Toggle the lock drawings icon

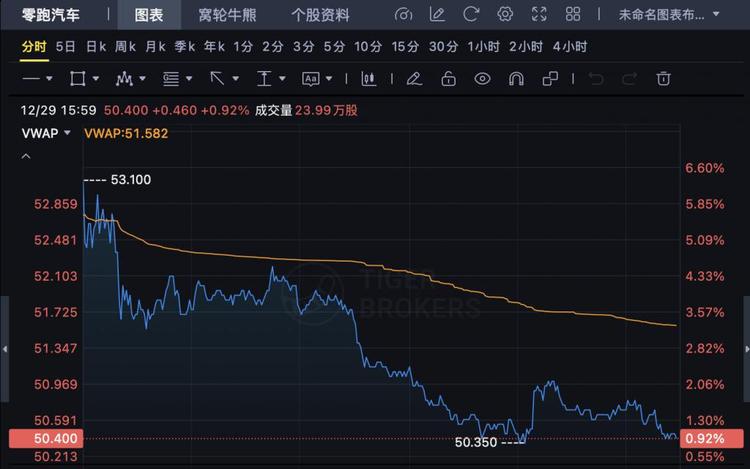pos(449,78)
